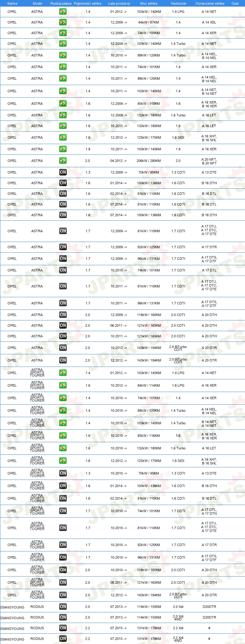Viewport: 245px width, 644px height.
Task: Click the ON icon in the 10.2010 118kW / 160KM row
Action: [63, 570]
